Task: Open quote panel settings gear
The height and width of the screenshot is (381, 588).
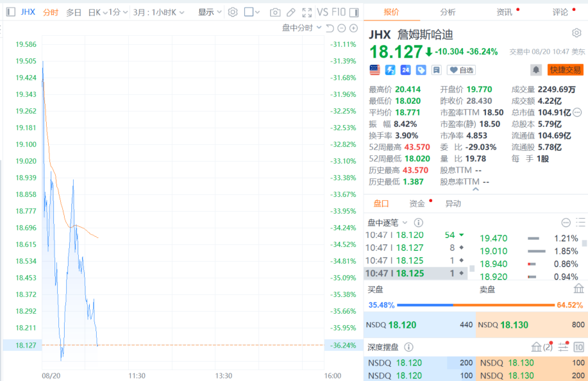Action: pos(576,33)
